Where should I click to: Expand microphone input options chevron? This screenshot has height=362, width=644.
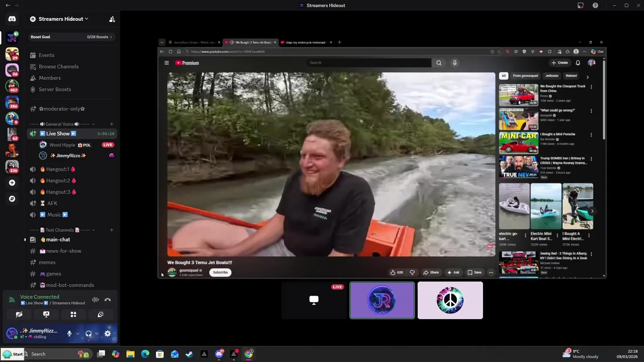[x=77, y=333]
